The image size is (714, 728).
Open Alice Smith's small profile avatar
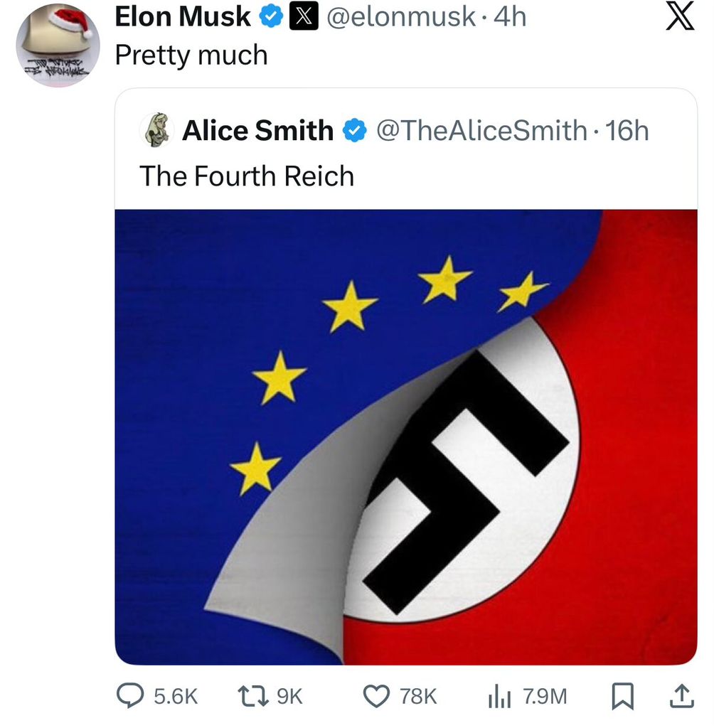click(156, 130)
